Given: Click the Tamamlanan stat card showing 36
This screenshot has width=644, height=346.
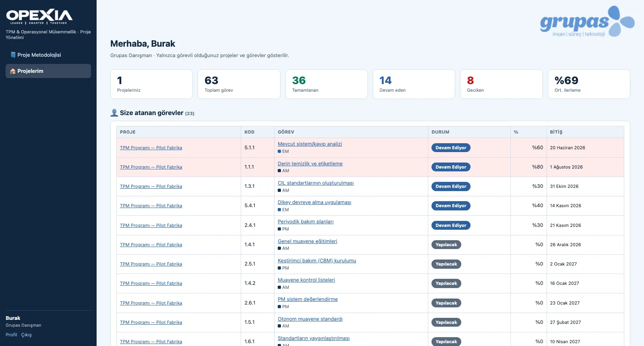Looking at the screenshot, I should tap(326, 84).
